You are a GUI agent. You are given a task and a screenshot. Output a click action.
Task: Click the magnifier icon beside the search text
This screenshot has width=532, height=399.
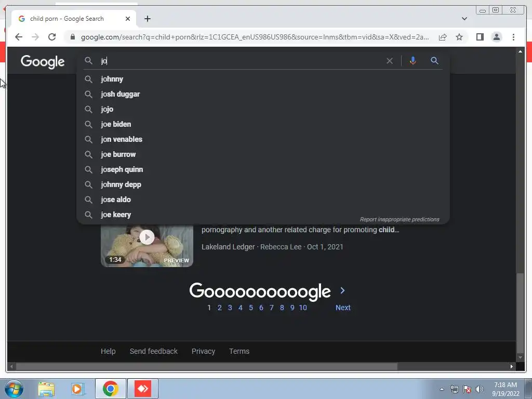tap(88, 61)
